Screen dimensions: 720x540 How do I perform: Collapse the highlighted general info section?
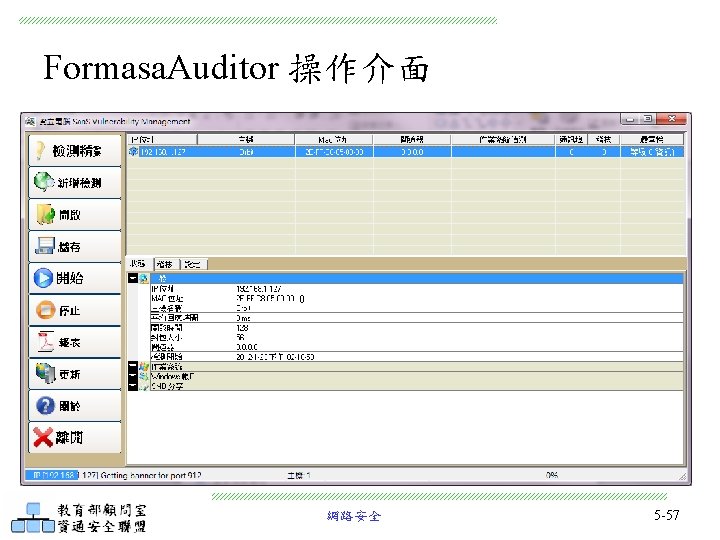click(133, 278)
